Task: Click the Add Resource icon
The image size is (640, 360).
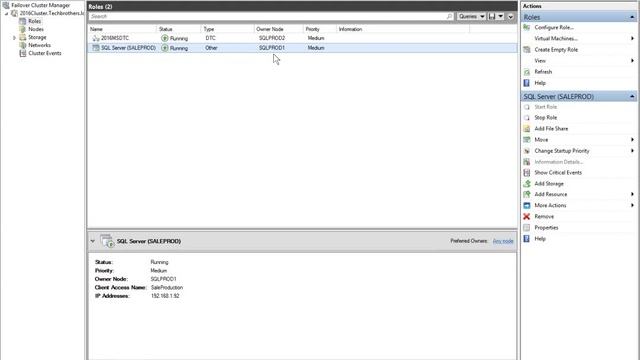Action: tap(527, 194)
